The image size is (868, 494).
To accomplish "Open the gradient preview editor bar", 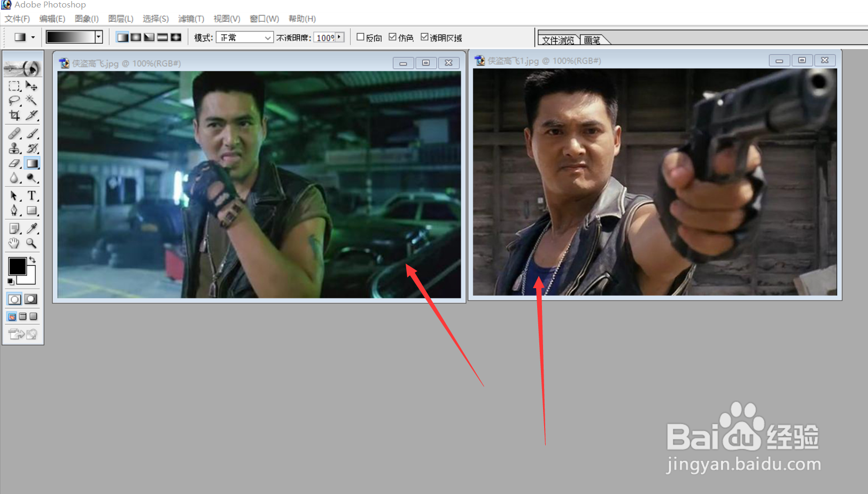I will point(71,37).
